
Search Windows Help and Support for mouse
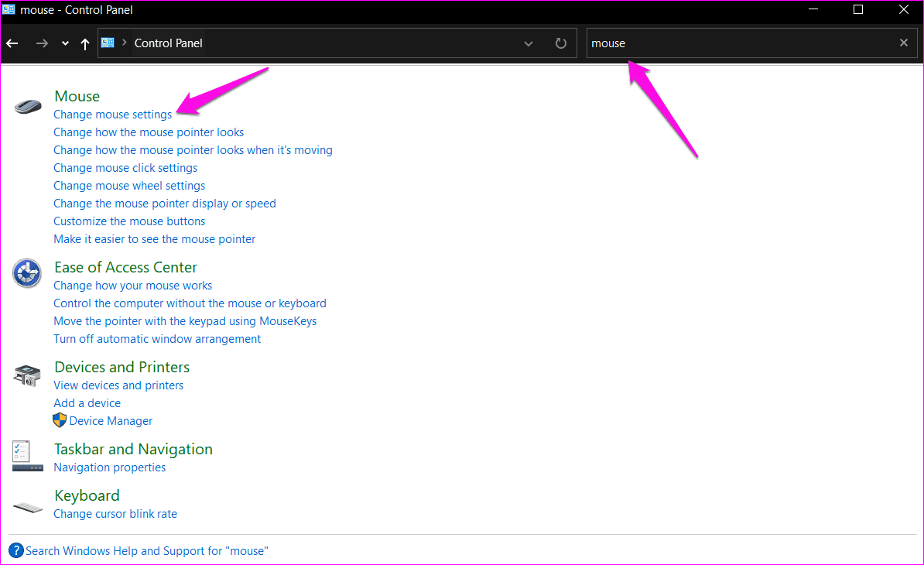click(147, 551)
